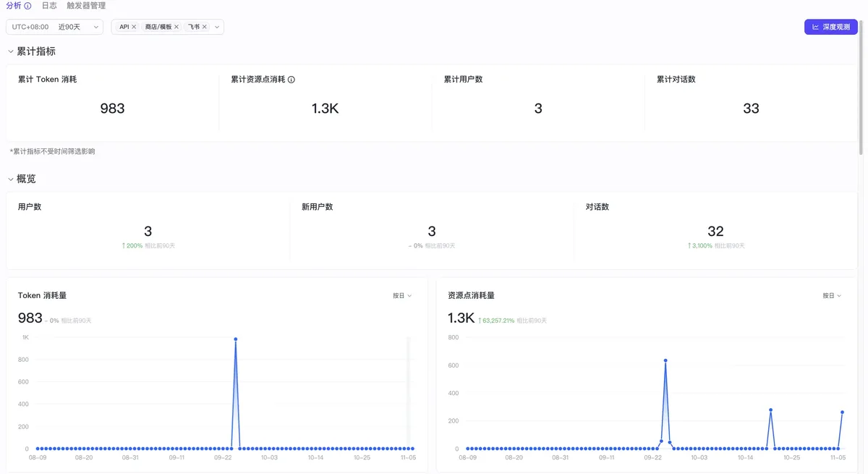
Task: Click the 资源点 chart last data point at 11-05
Action: click(842, 412)
